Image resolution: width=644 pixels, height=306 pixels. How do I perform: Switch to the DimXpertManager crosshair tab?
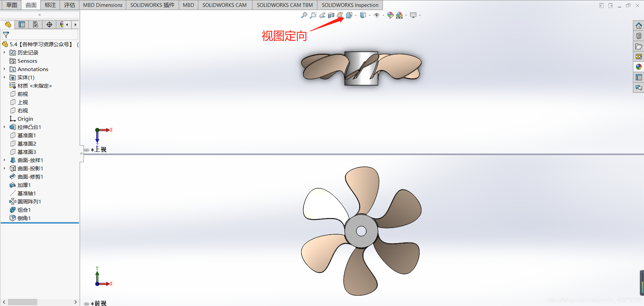coord(49,24)
